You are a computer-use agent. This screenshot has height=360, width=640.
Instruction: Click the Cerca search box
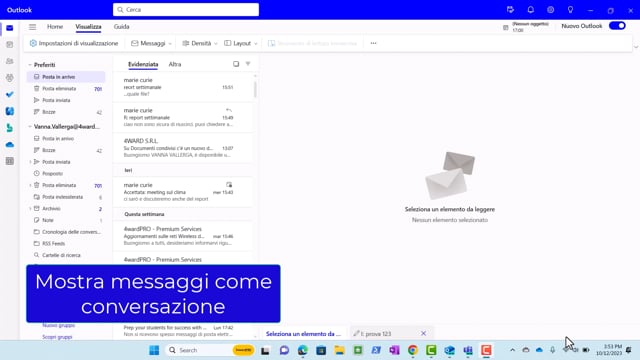click(x=186, y=9)
